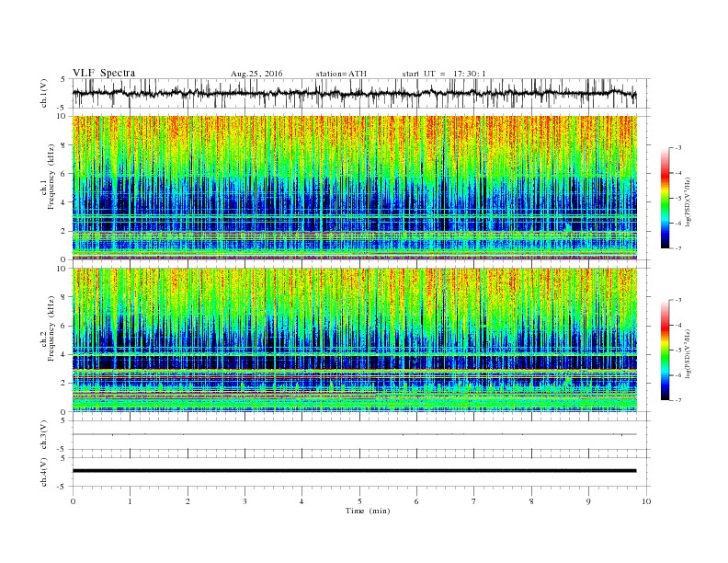Click the ch.1 voltage waveform trace

coord(354,93)
